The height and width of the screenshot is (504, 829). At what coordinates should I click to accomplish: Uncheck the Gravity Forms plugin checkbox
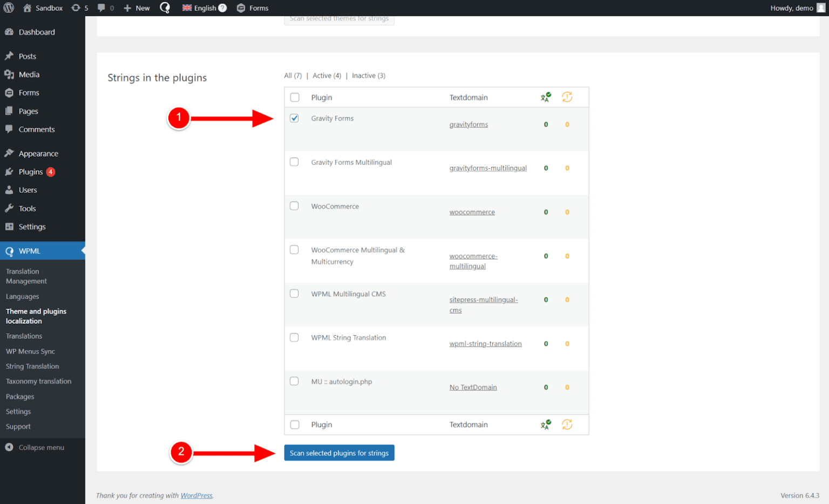(294, 118)
